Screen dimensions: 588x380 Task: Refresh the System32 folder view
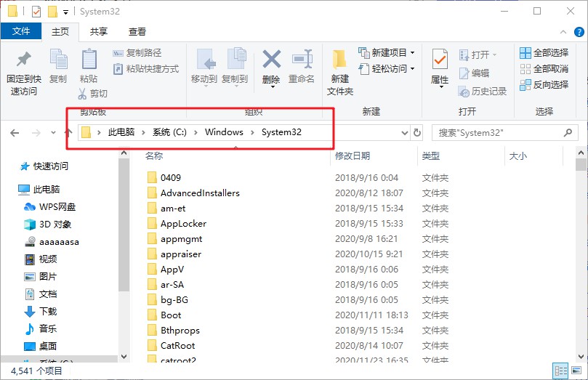click(x=417, y=133)
